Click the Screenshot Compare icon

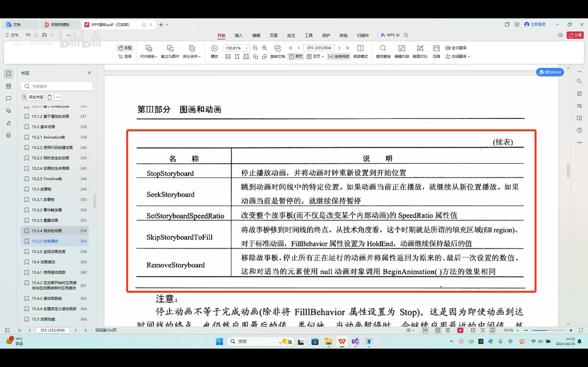point(420,51)
